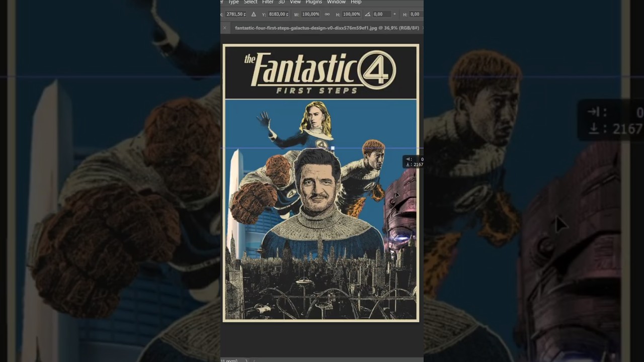644x362 pixels.
Task: Close the preceding document tab X
Action: pyautogui.click(x=225, y=28)
